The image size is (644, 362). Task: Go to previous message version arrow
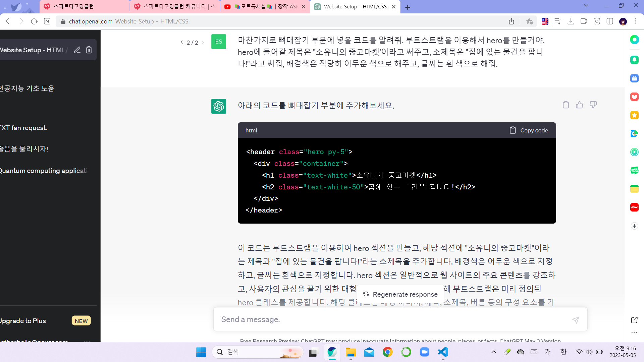[x=182, y=42]
